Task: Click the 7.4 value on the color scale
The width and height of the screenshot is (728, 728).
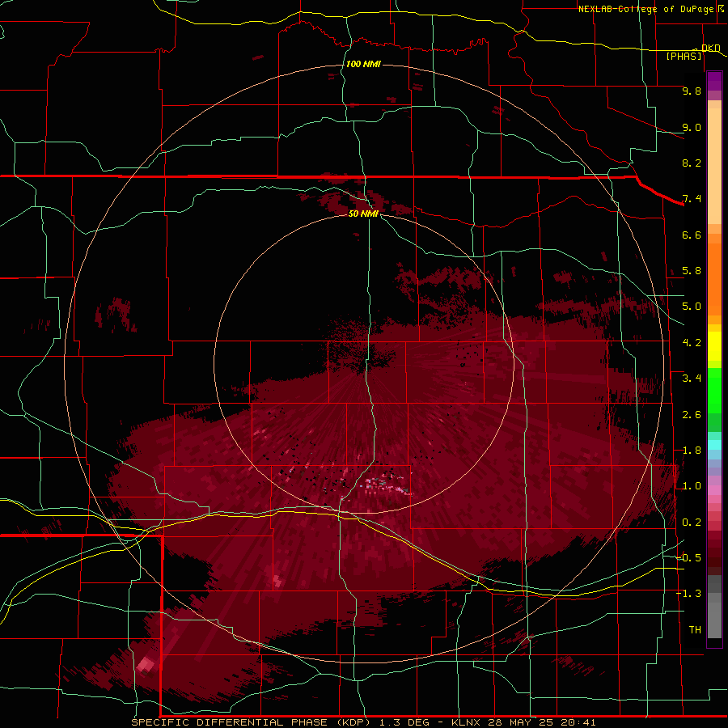Action: (x=692, y=199)
